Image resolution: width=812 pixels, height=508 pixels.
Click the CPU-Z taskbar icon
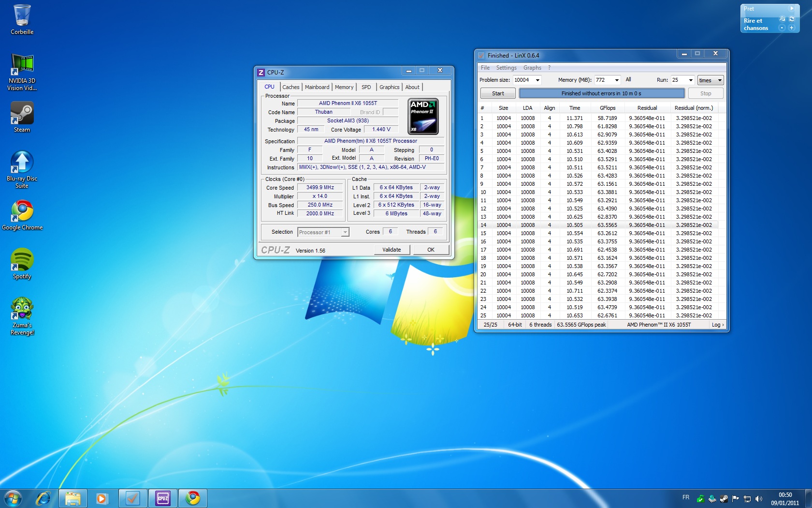pos(163,498)
